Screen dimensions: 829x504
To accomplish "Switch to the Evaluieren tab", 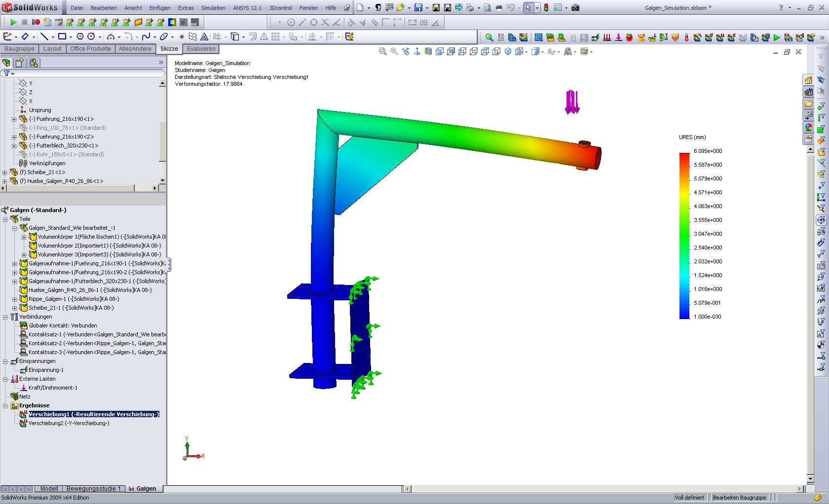I will (x=201, y=49).
